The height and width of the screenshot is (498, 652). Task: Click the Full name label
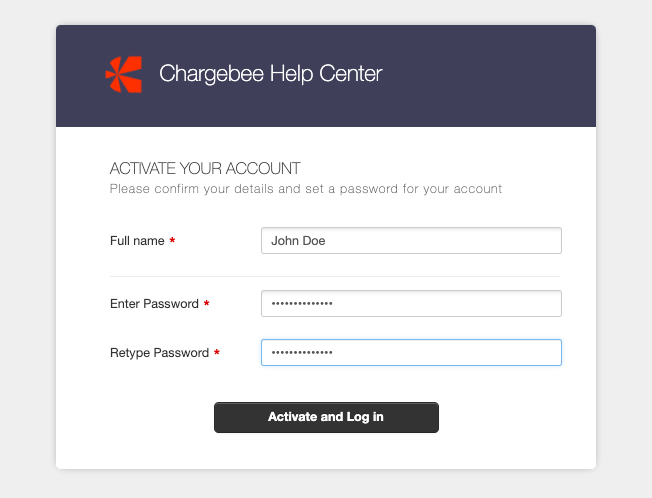(x=137, y=241)
